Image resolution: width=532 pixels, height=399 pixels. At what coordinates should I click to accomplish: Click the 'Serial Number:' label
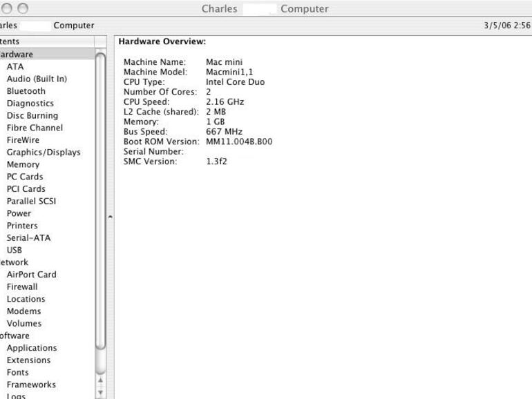tap(153, 152)
